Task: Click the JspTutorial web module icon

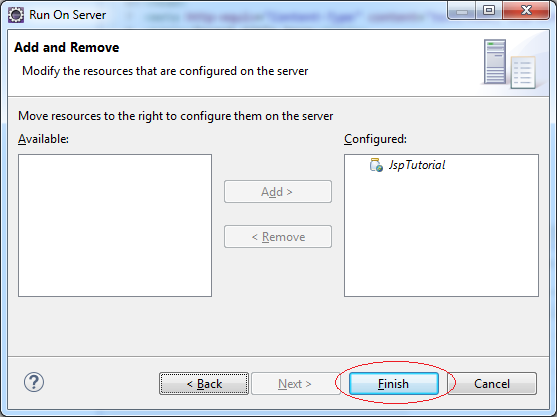Action: pos(376,165)
